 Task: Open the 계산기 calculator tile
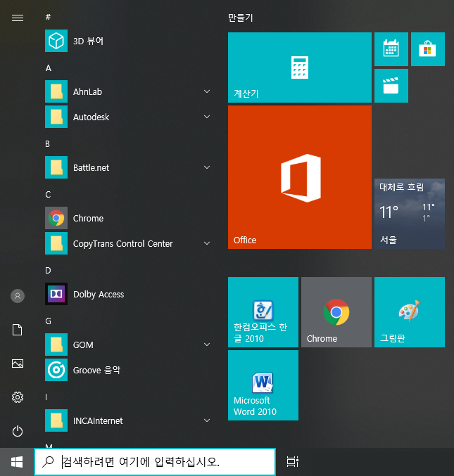[300, 67]
